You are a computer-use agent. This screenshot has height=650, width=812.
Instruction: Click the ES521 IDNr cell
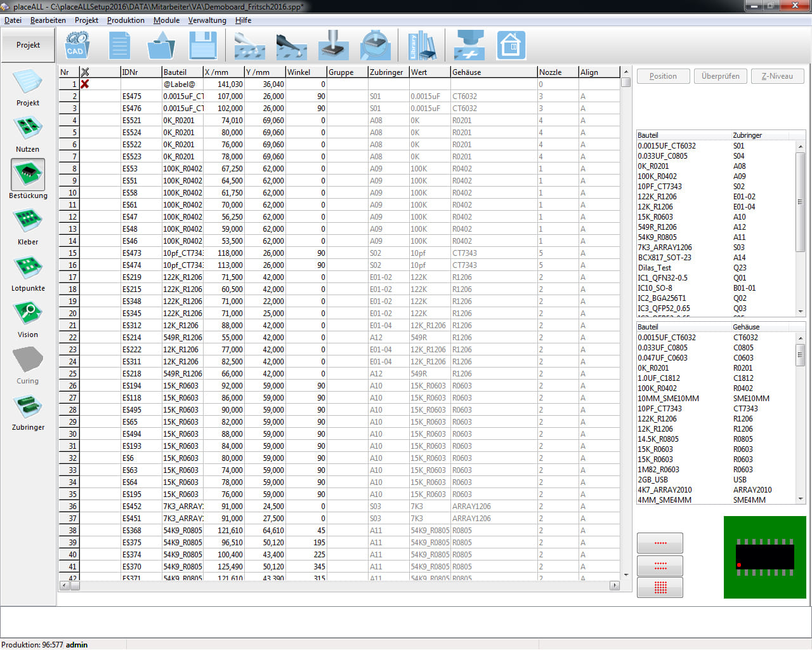141,121
